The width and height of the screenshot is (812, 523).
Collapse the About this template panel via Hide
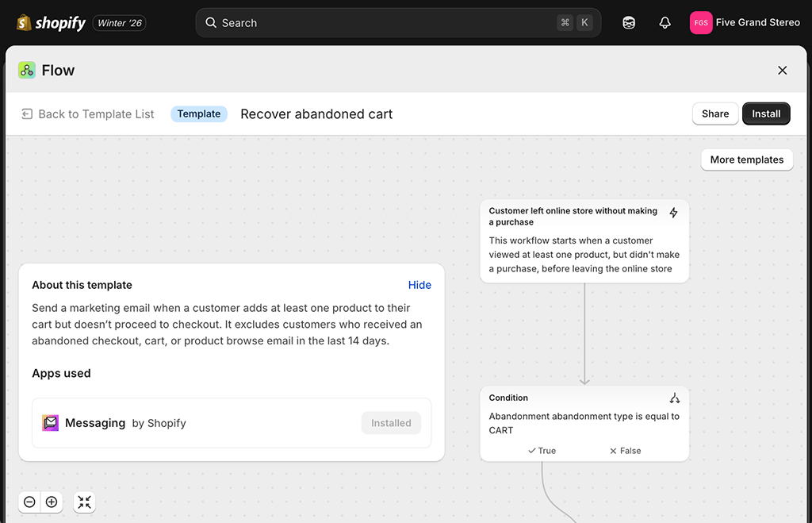(419, 285)
